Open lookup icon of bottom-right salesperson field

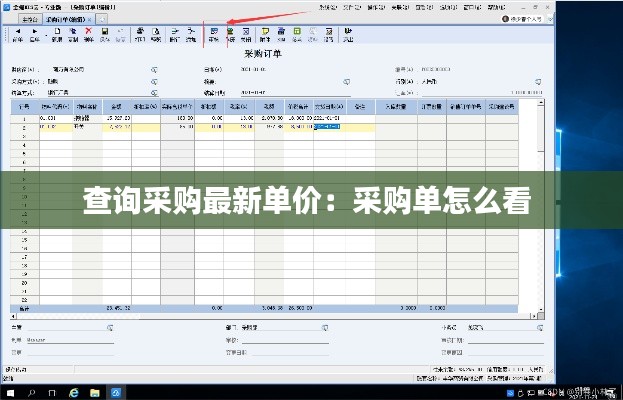[x=540, y=328]
